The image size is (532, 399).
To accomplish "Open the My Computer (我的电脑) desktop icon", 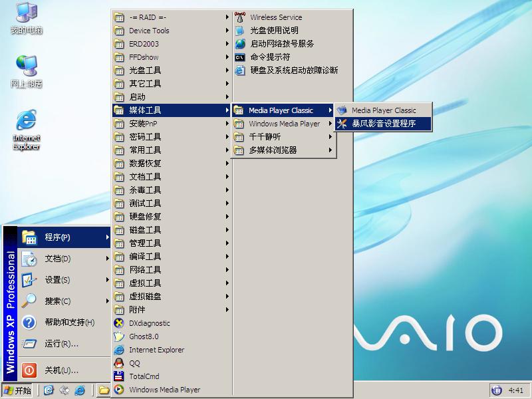I will (x=27, y=19).
